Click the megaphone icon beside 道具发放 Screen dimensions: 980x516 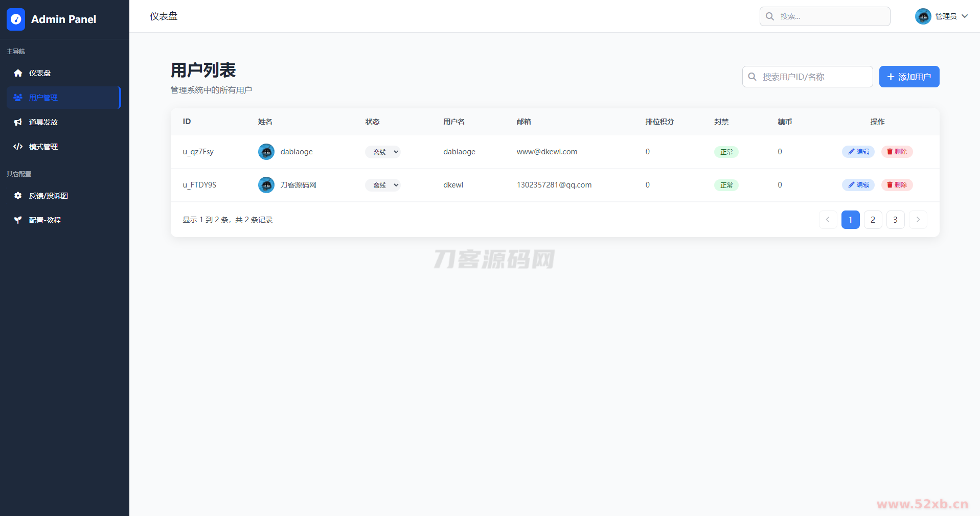[x=18, y=122]
